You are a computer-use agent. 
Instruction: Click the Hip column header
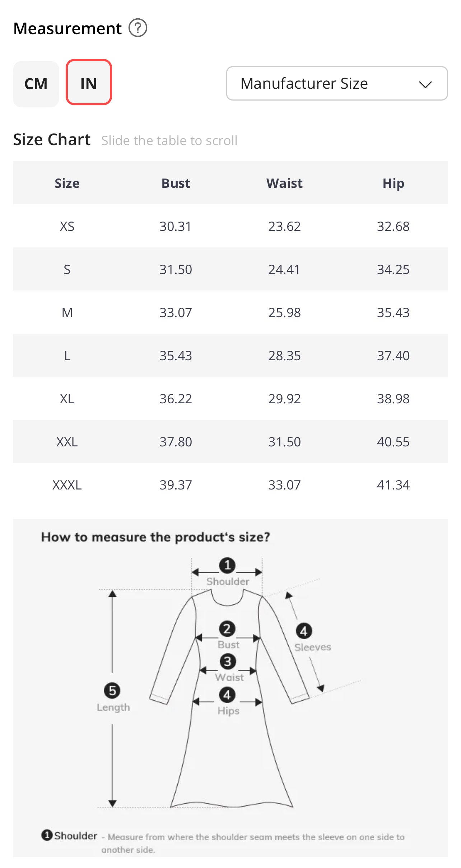point(393,183)
